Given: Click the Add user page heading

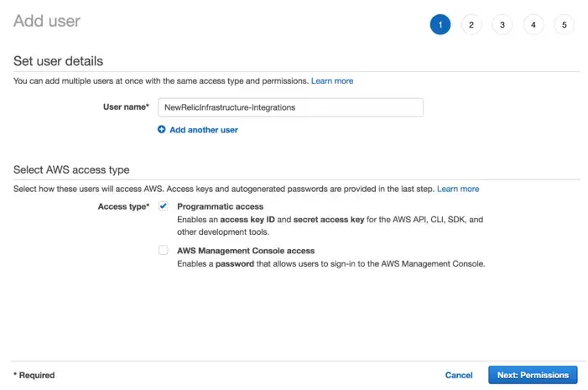Looking at the screenshot, I should 48,20.
